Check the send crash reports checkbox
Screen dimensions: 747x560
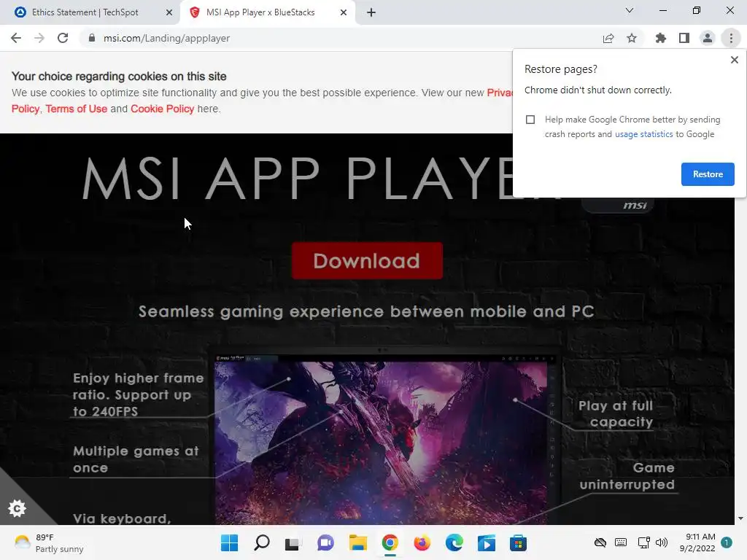click(x=530, y=120)
